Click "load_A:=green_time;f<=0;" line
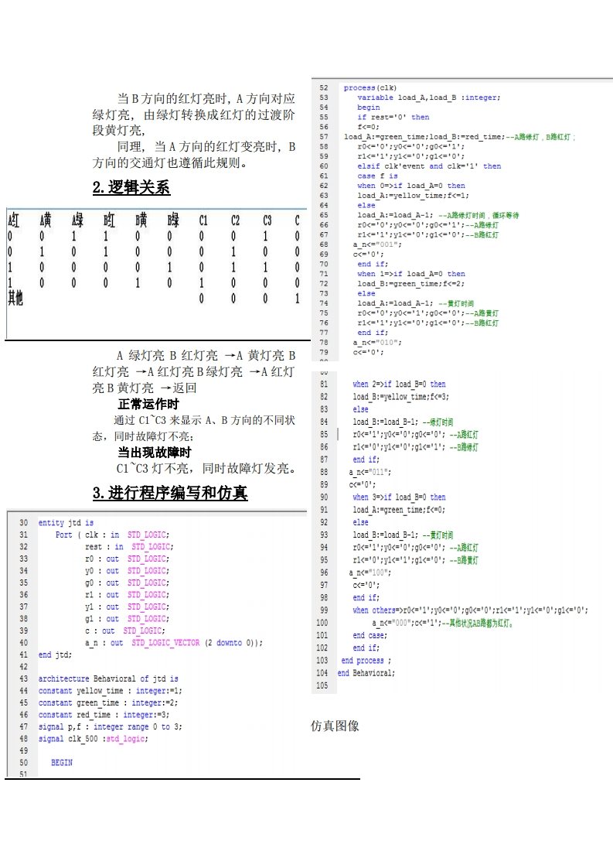 point(399,510)
